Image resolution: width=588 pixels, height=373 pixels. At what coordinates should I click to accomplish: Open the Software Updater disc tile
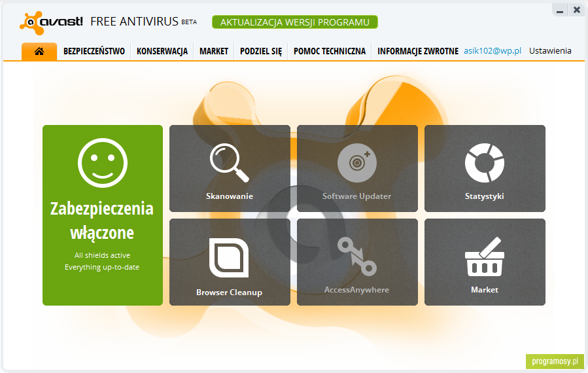coord(357,168)
